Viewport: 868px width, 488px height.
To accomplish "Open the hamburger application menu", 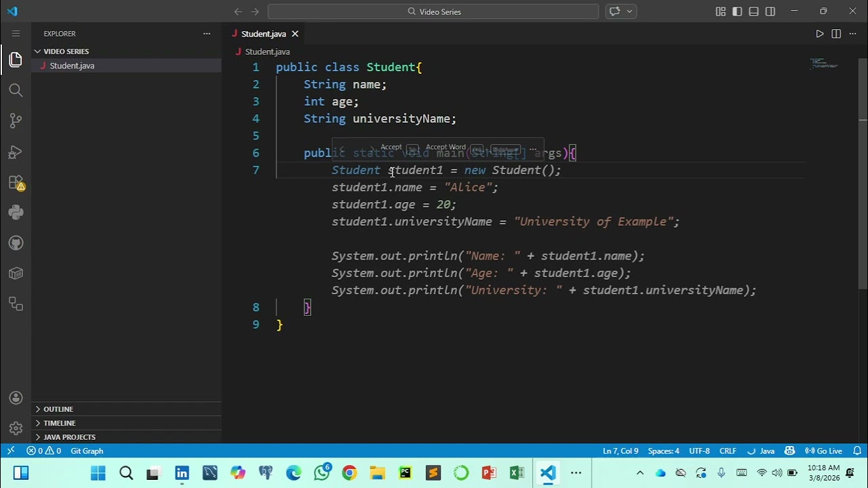I will (16, 33).
